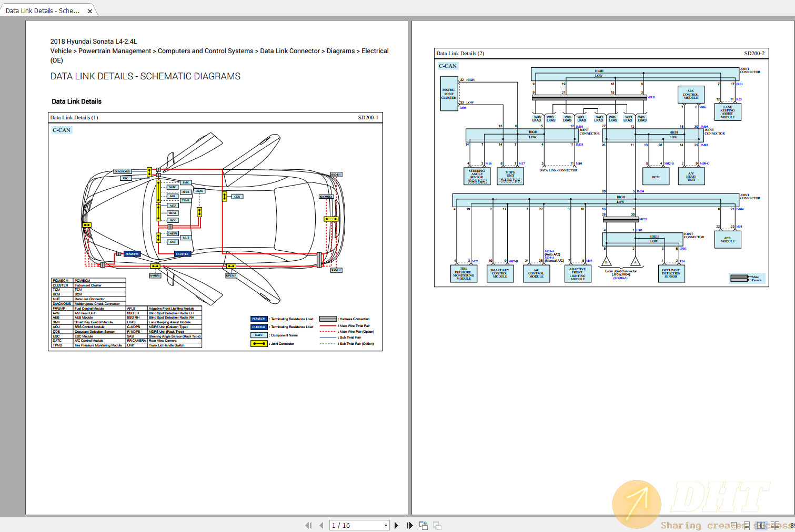Go to the previous page
Screen dimensions: 795x532
coord(321,525)
